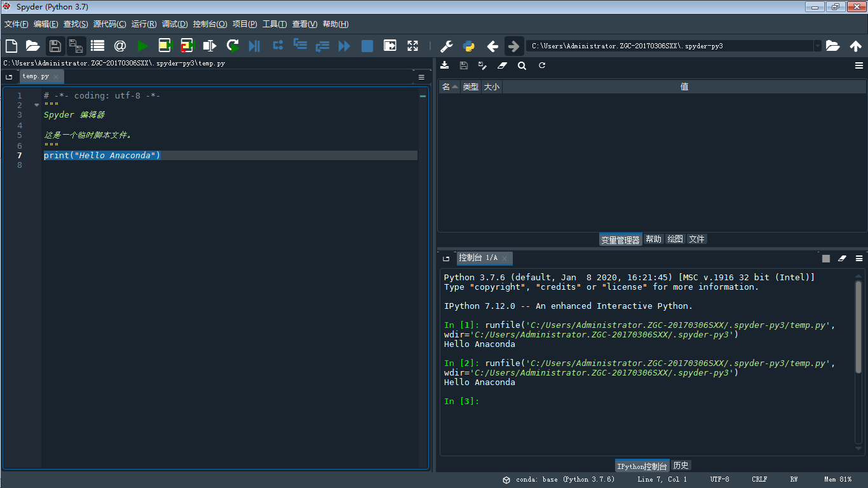Open Preferences with the wrench icon
868x488 pixels.
click(x=447, y=46)
